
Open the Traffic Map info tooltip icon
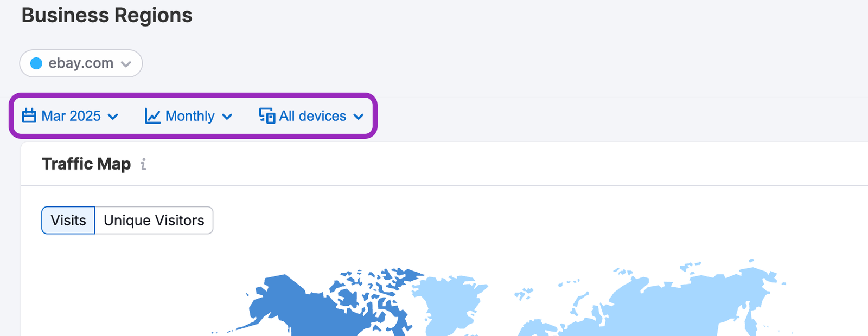[143, 164]
